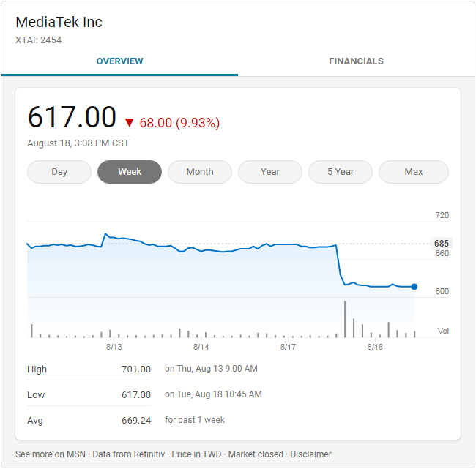Switch chart to 5 Year range

click(x=341, y=172)
